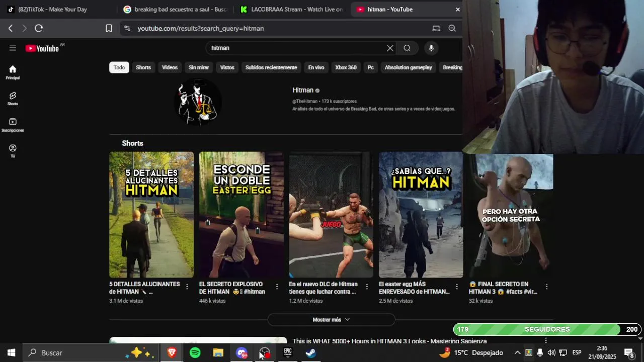This screenshot has width=644, height=362.
Task: Switch to LACOBRAAA Stream tab
Action: tap(292, 10)
